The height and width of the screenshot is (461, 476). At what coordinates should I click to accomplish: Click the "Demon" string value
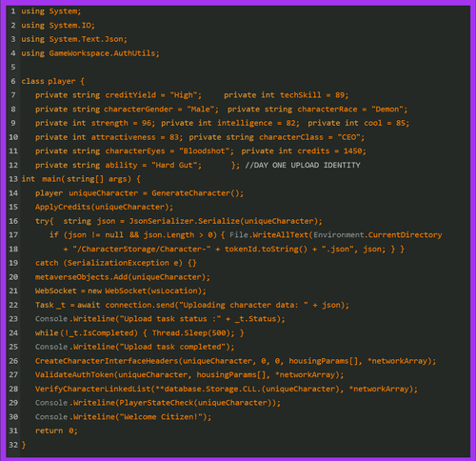coord(387,110)
